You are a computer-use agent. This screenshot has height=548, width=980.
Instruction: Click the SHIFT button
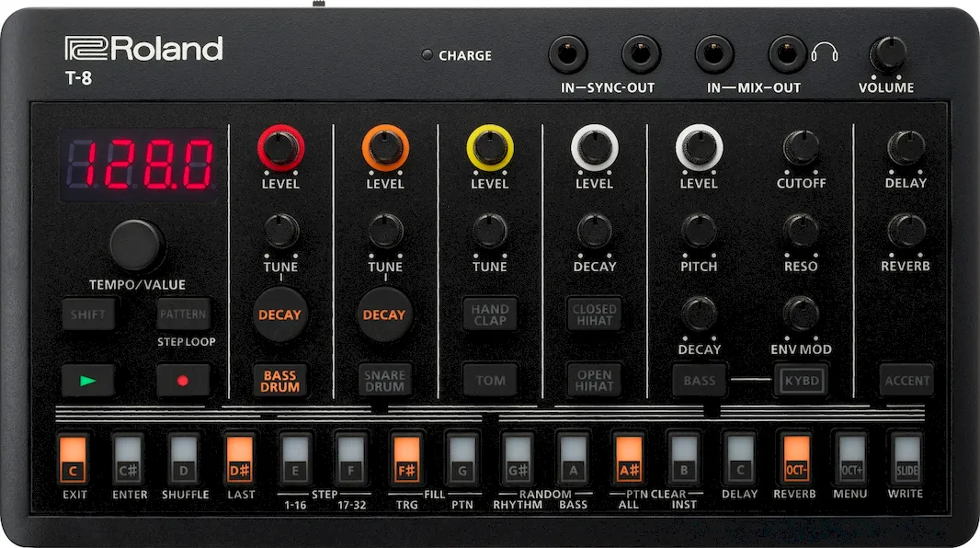tap(88, 314)
